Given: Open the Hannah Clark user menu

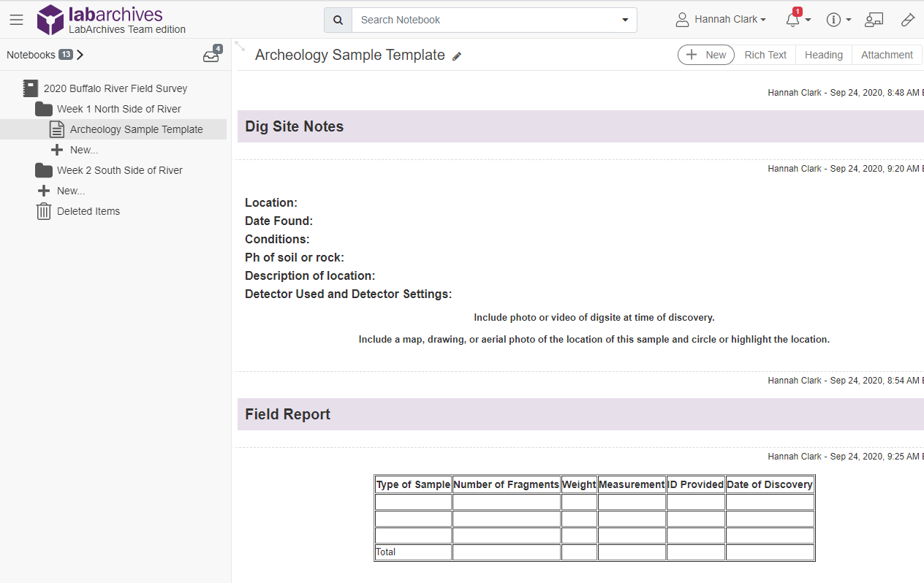Looking at the screenshot, I should [721, 20].
